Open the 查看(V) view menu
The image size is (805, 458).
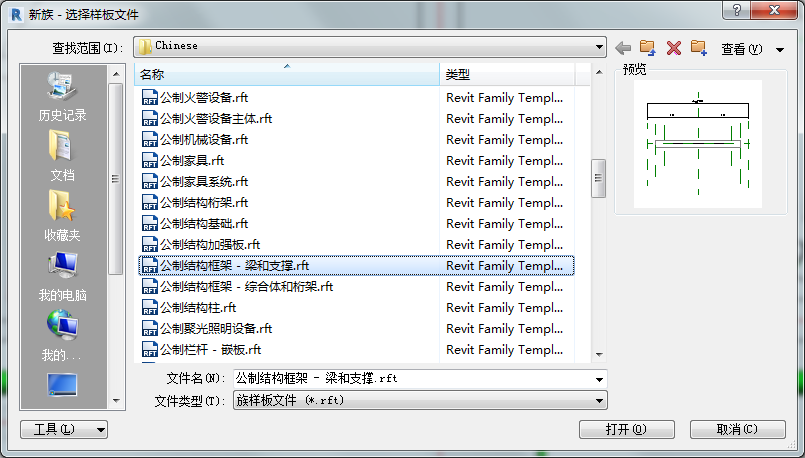click(741, 49)
